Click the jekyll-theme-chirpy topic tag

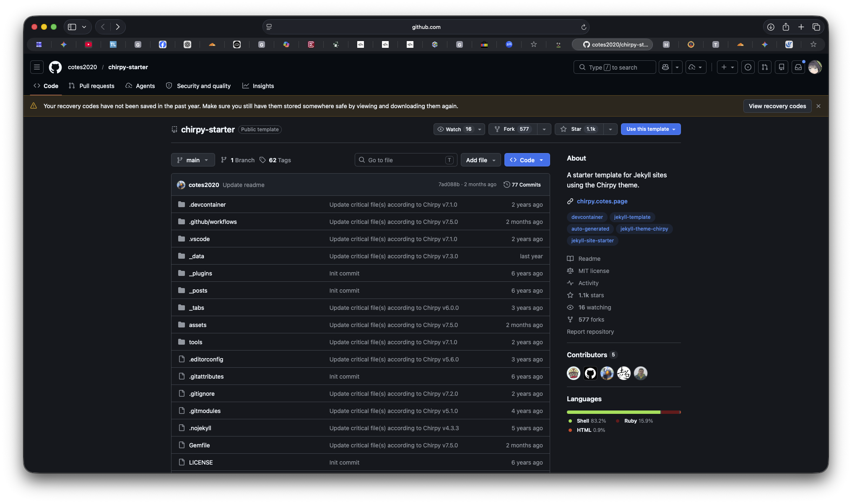coord(644,229)
